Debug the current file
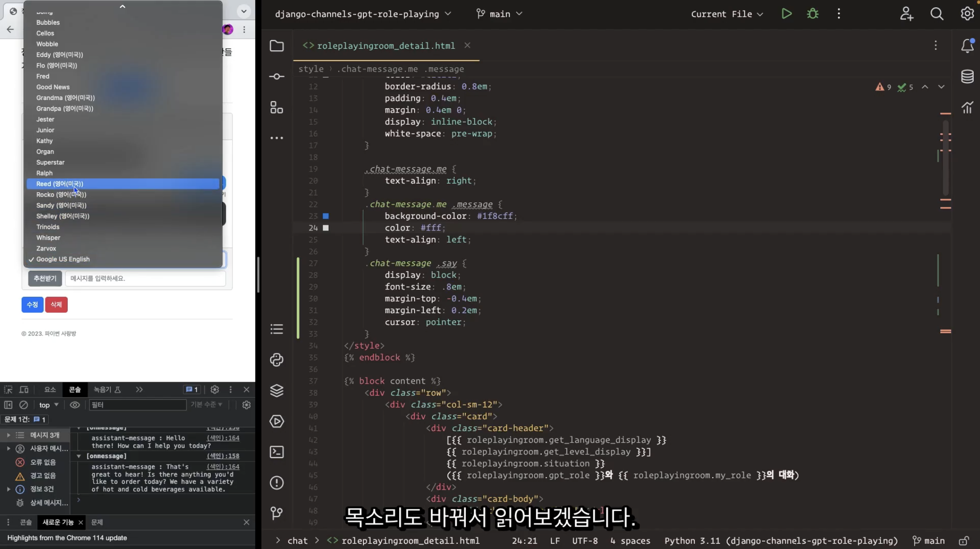The height and width of the screenshot is (549, 980). click(x=813, y=14)
